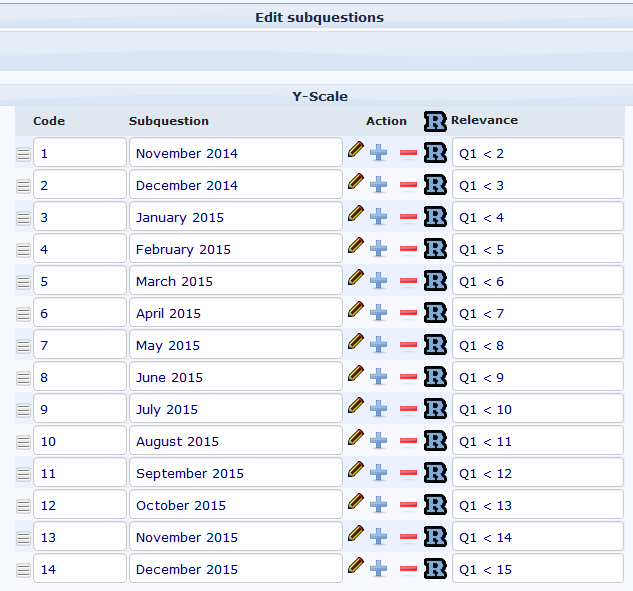633x591 pixels.
Task: Open relevance editor icon for February 2015
Action: click(x=435, y=249)
